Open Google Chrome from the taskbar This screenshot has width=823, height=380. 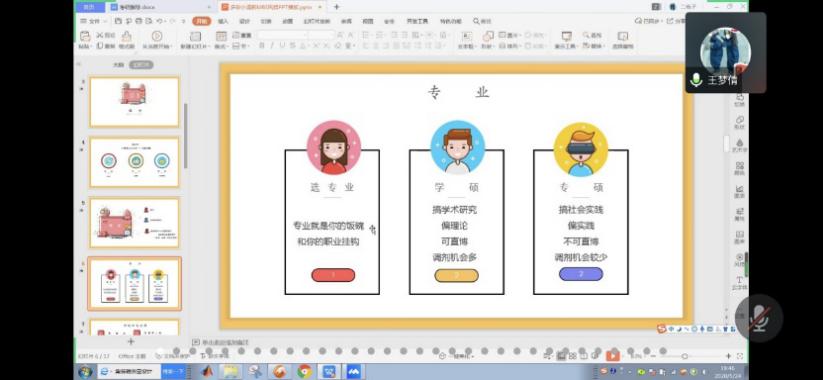coord(304,372)
